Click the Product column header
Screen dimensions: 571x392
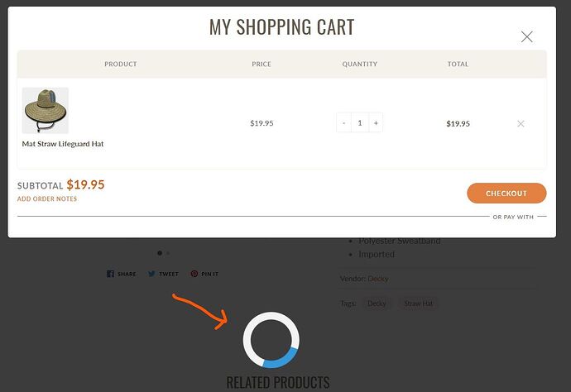pyautogui.click(x=121, y=64)
